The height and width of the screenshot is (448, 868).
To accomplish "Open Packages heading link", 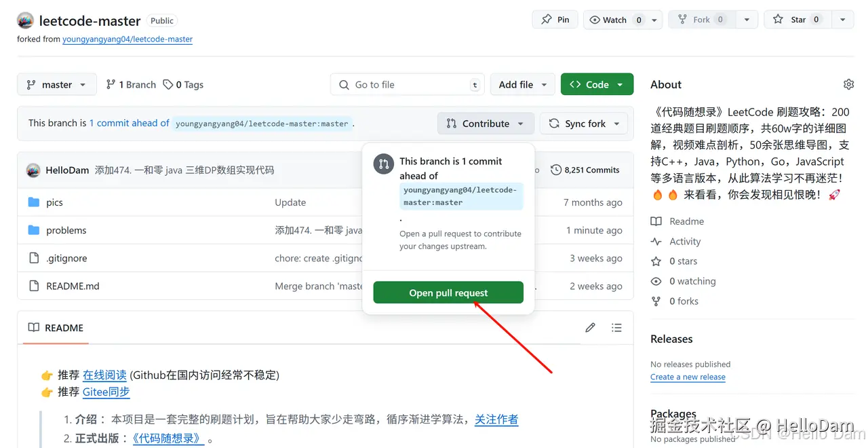I will pyautogui.click(x=673, y=413).
